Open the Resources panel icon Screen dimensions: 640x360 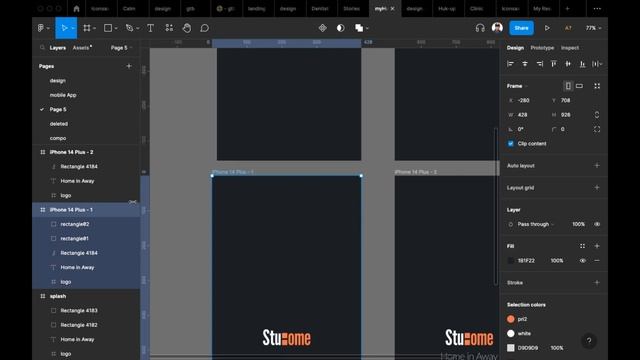tap(169, 28)
